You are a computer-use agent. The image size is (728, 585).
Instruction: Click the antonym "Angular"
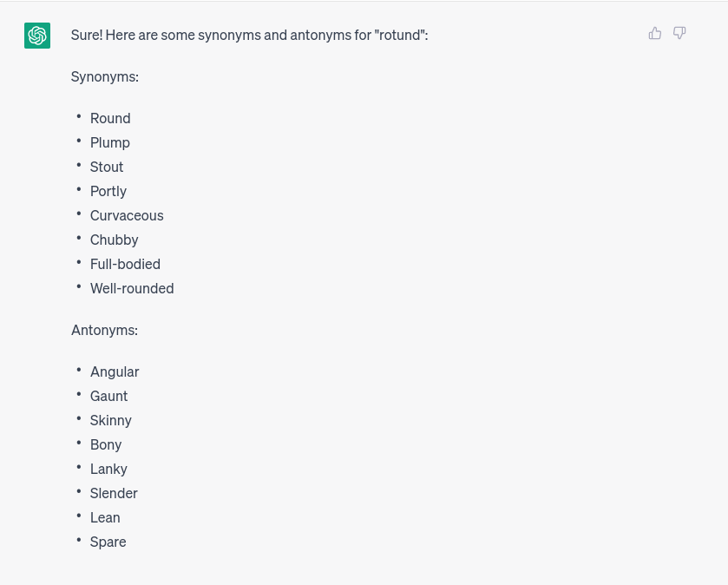point(115,371)
